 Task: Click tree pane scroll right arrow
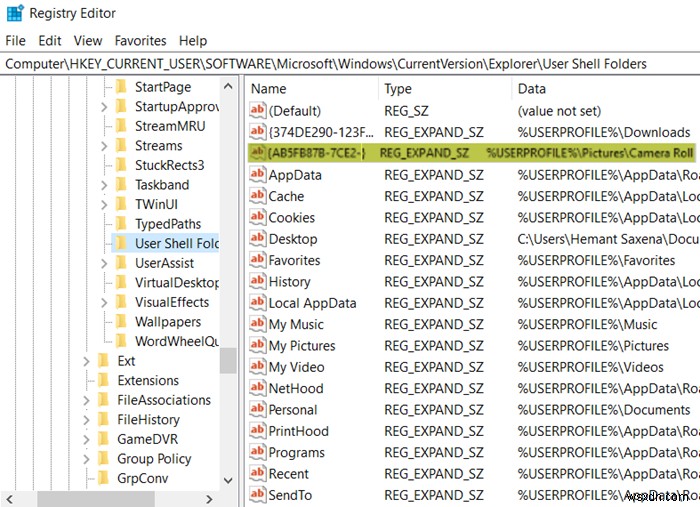(209, 499)
